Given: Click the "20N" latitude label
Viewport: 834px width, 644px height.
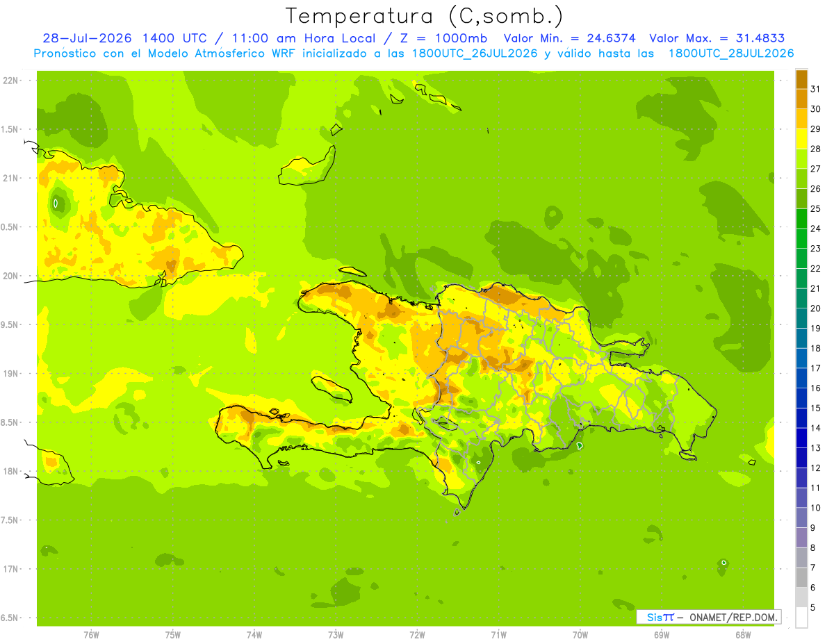Looking at the screenshot, I should click(12, 276).
